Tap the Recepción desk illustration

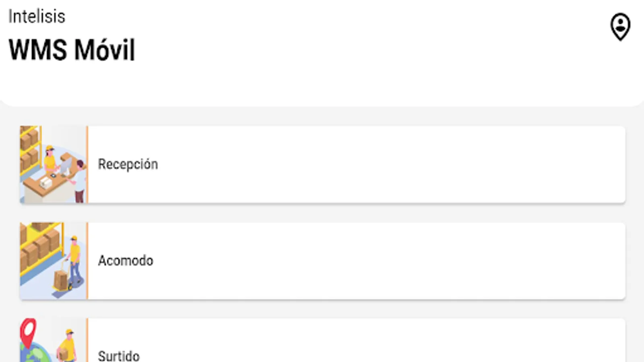pos(54,165)
